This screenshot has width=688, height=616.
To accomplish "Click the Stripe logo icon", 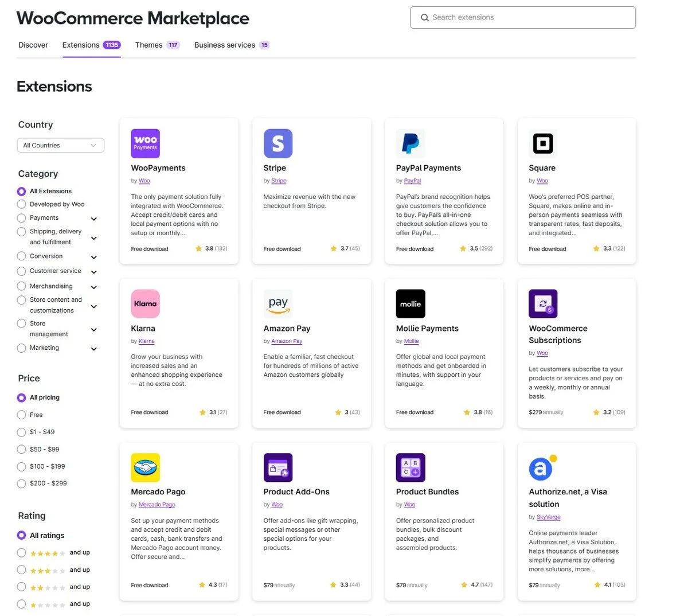I will click(278, 143).
